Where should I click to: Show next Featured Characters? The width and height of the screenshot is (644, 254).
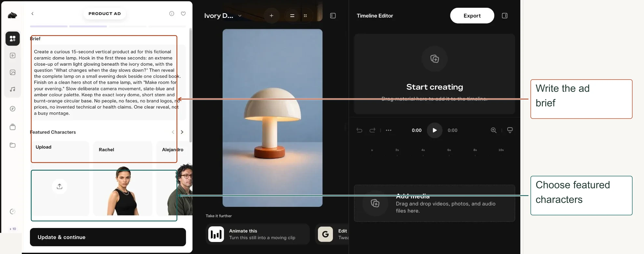(x=182, y=132)
